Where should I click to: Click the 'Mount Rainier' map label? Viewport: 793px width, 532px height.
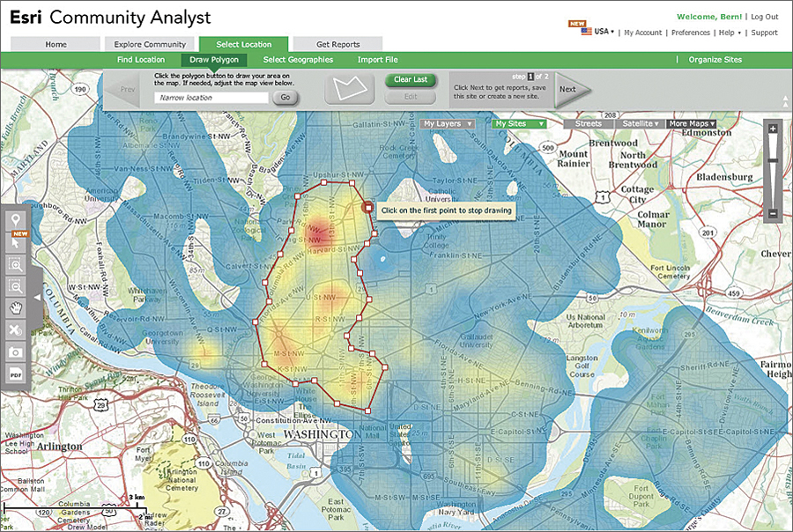click(x=573, y=159)
